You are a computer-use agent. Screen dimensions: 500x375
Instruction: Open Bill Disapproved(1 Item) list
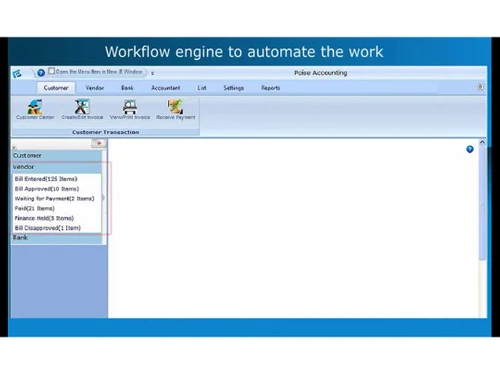[x=48, y=228]
